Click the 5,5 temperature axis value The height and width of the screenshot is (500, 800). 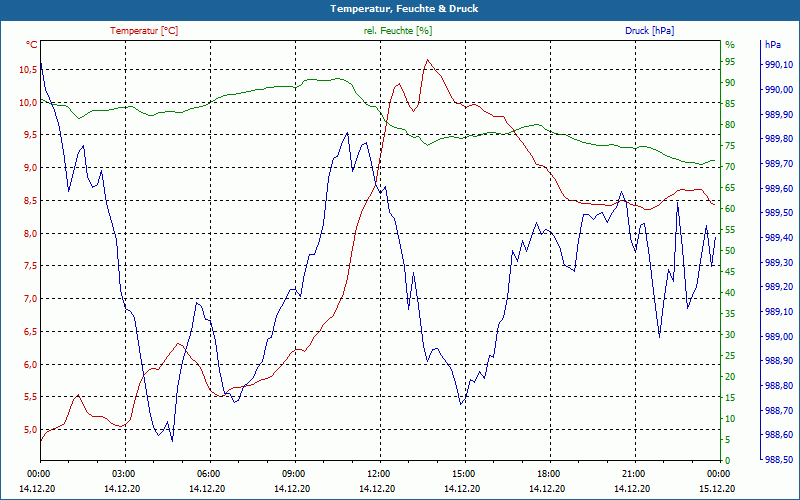30,397
